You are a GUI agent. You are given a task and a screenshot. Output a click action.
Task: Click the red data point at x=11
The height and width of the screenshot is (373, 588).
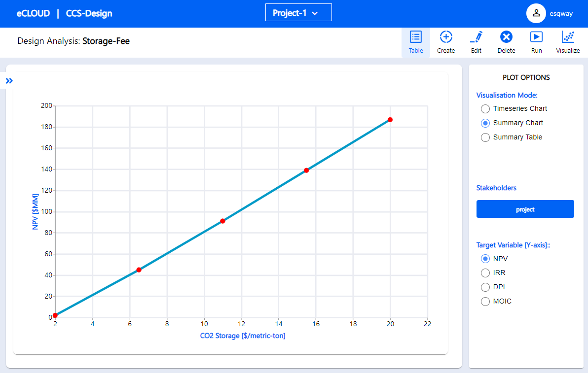pos(223,221)
